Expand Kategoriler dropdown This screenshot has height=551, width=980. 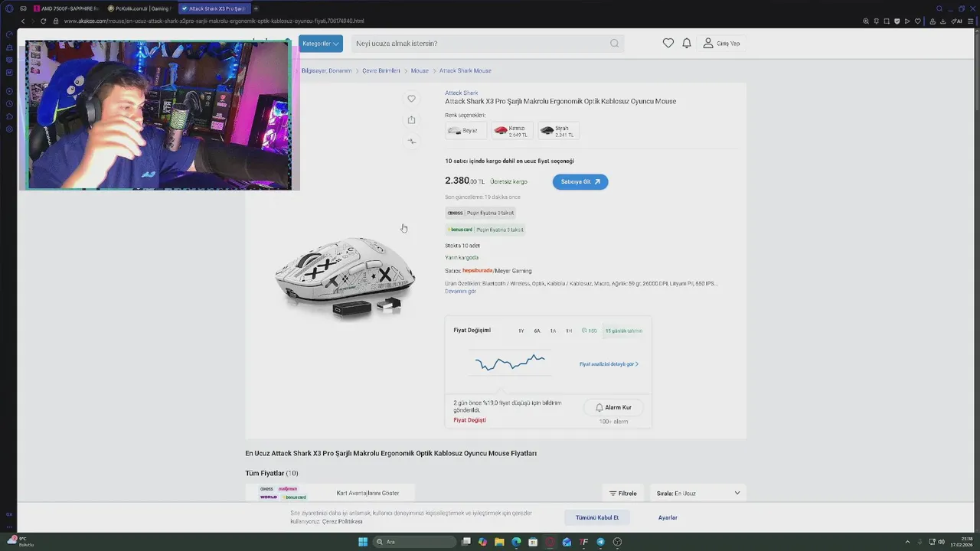(321, 44)
